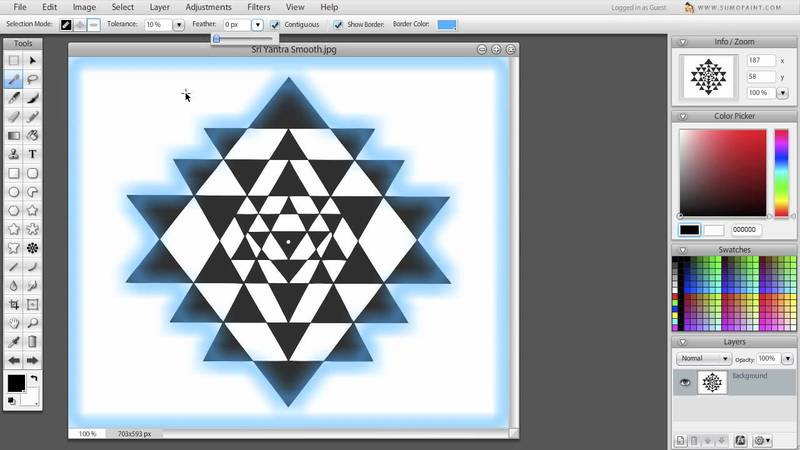Choose the subtract from selection mode
Viewport: 800px width, 450px height.
[x=93, y=24]
